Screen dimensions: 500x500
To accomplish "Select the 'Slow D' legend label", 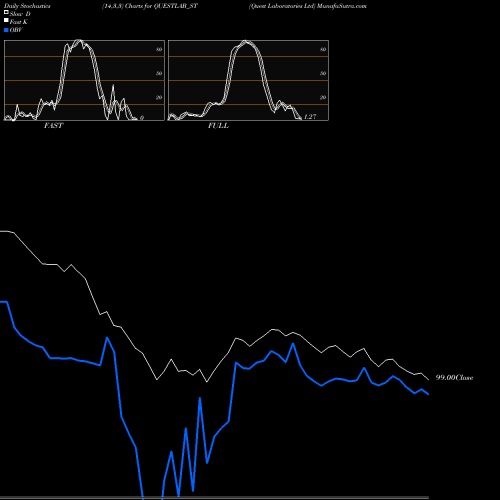I will (x=20, y=14).
